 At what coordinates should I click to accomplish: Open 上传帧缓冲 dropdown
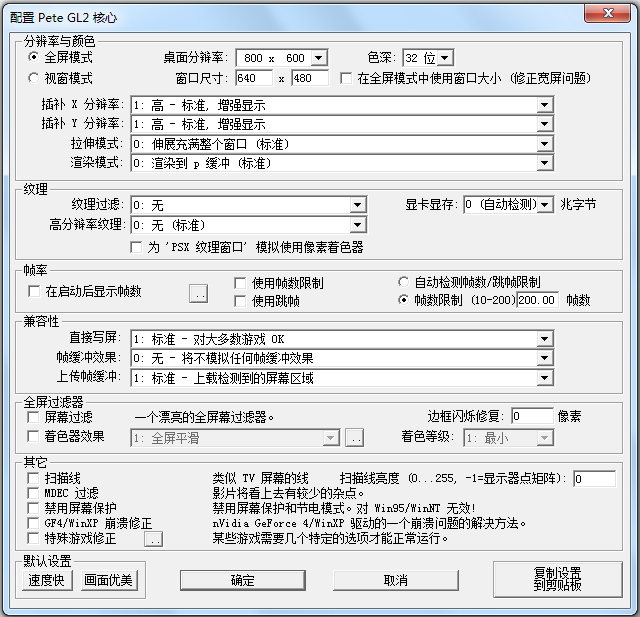click(x=342, y=378)
